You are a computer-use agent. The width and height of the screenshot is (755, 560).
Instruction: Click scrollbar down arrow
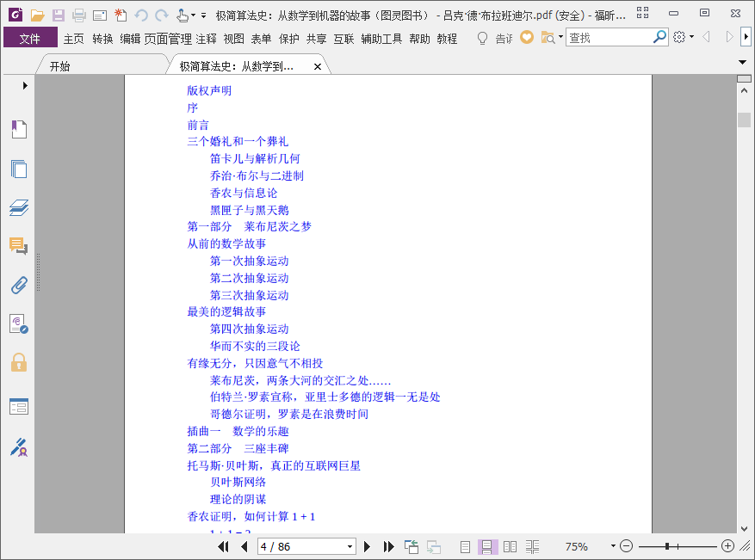(744, 528)
